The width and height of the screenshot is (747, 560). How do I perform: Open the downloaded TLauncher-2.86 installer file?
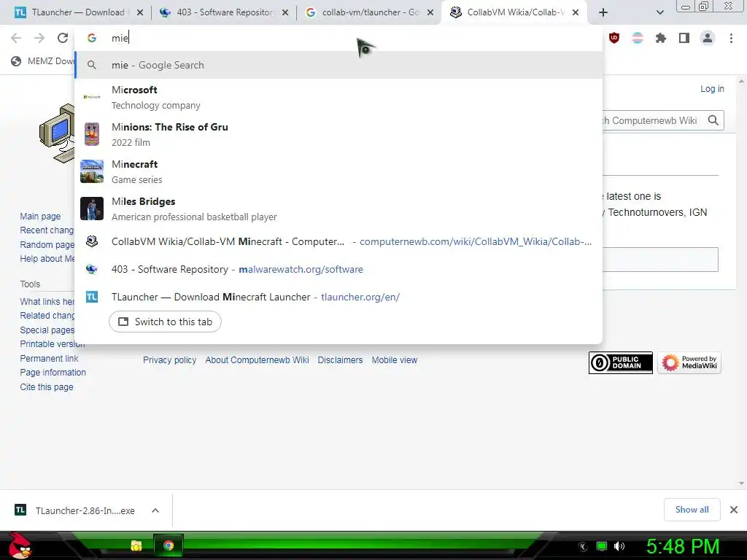[75, 510]
